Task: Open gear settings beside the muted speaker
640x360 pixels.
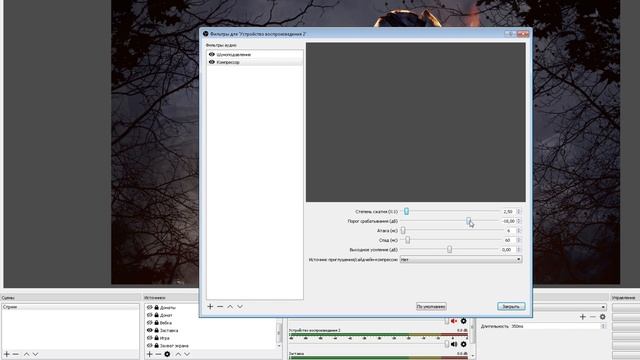Action: click(463, 321)
